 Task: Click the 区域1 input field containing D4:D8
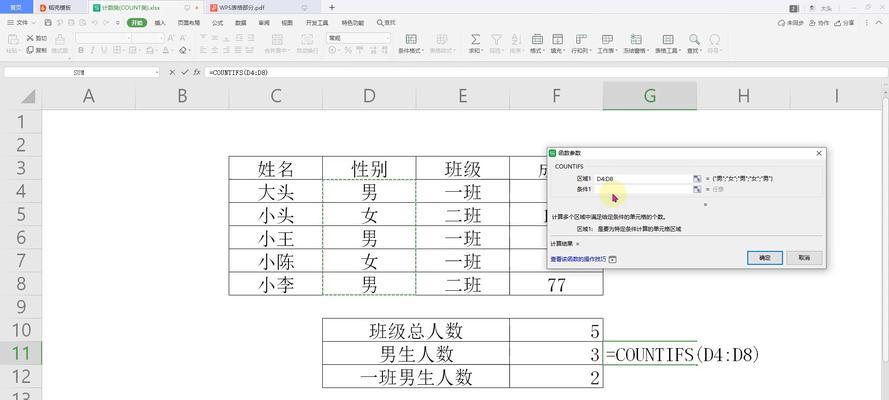click(x=642, y=178)
